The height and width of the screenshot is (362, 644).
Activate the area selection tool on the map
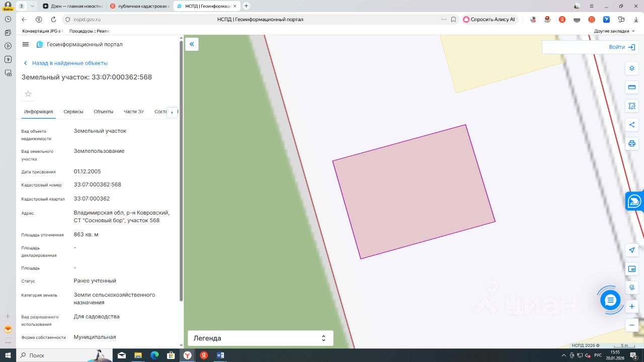pos(632,106)
